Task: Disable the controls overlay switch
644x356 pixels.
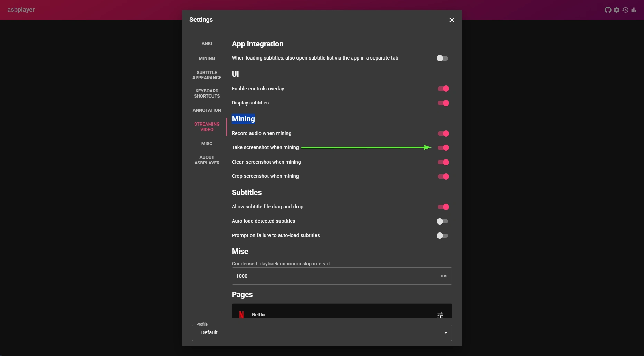Action: click(443, 89)
